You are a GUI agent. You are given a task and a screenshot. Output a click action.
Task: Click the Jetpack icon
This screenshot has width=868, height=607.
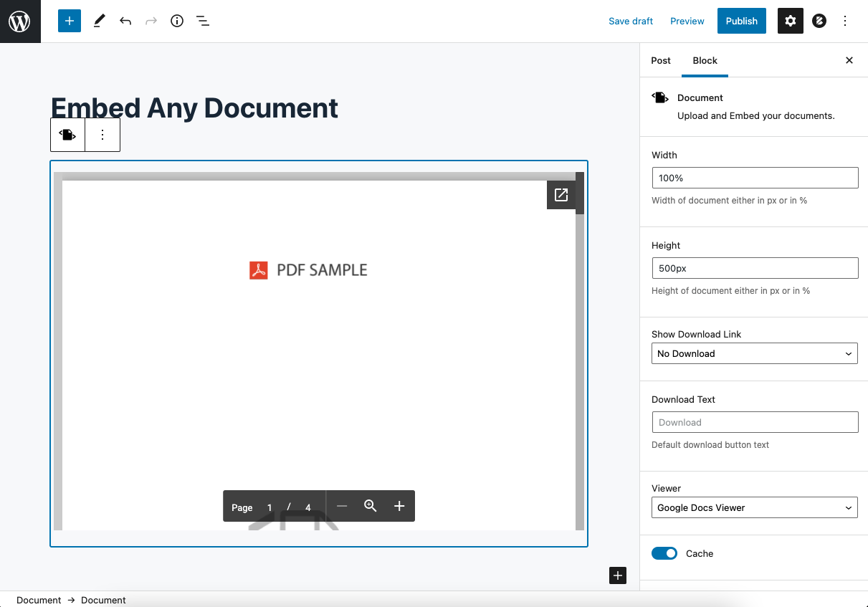[819, 21]
